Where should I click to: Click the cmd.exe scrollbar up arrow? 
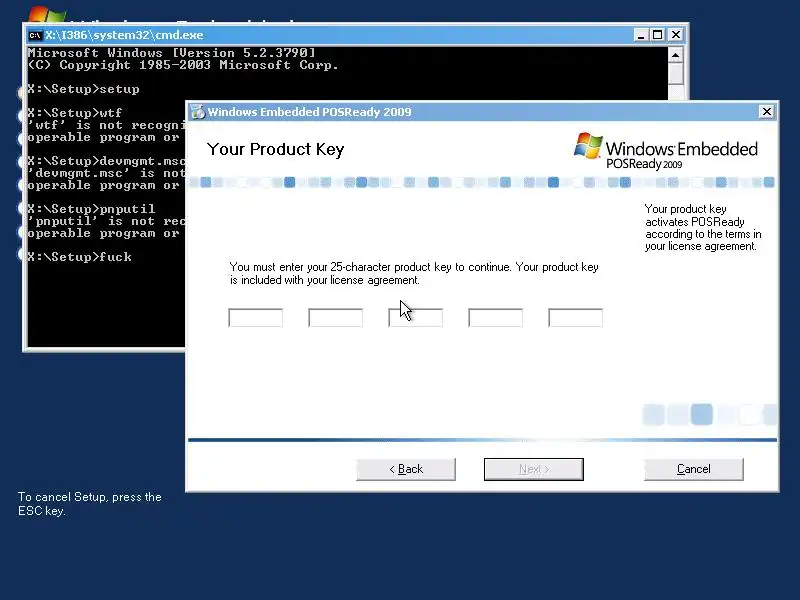coord(676,55)
